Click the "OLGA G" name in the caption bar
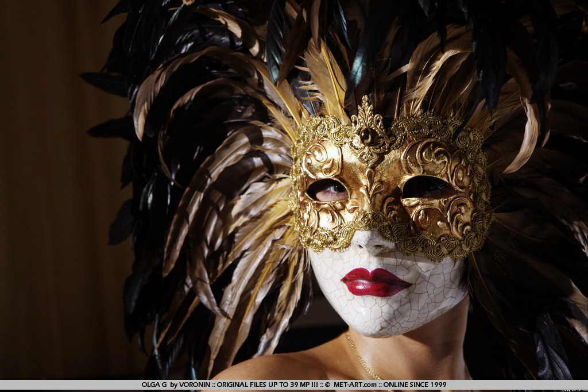The image size is (588, 392). pos(154,385)
